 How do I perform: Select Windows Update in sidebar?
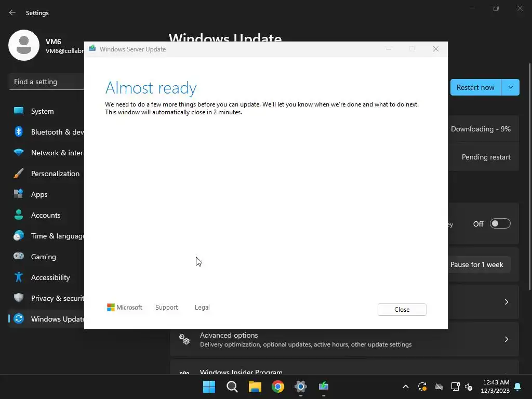click(46, 319)
